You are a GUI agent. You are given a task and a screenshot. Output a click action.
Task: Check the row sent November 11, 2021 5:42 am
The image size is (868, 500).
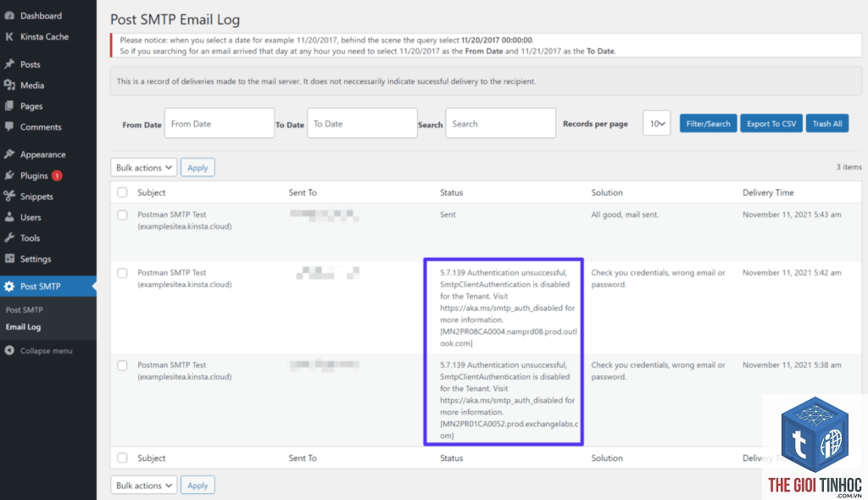coord(122,273)
